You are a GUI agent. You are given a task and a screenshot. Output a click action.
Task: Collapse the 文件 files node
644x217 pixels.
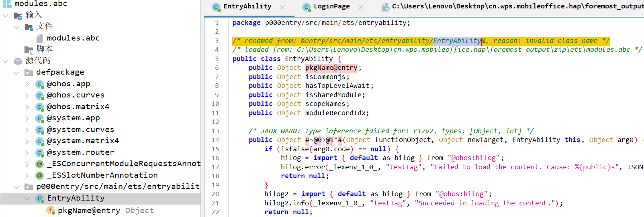coord(16,27)
